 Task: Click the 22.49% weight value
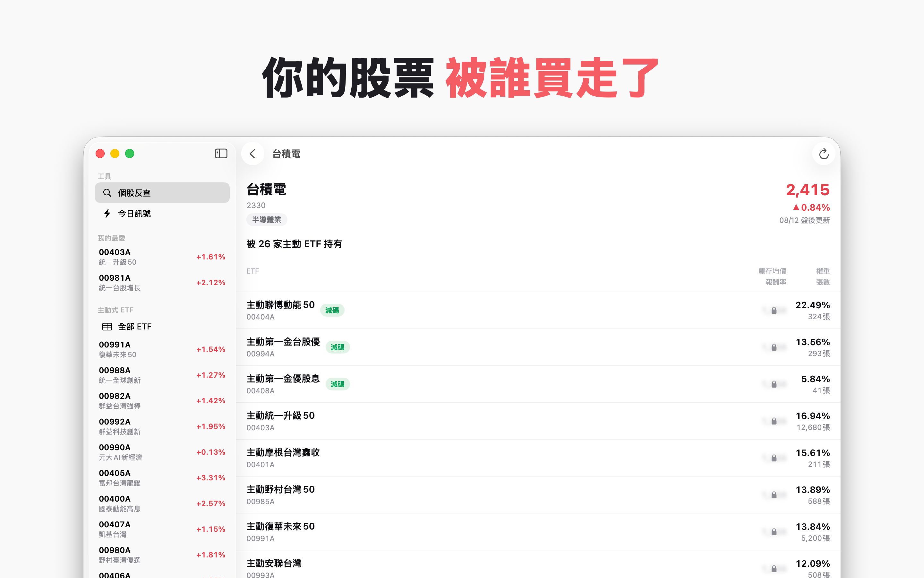[812, 305]
